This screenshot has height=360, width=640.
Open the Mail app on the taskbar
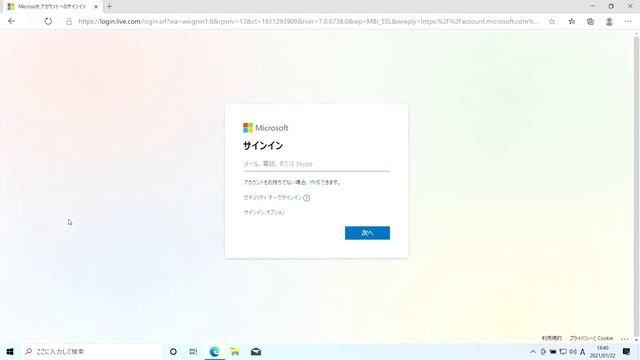pos(256,351)
